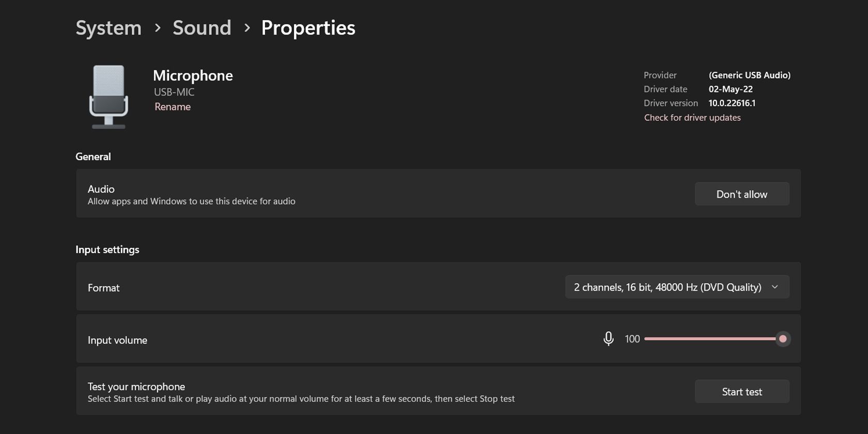
Task: Mute the microphone via input volume icon
Action: click(x=609, y=339)
